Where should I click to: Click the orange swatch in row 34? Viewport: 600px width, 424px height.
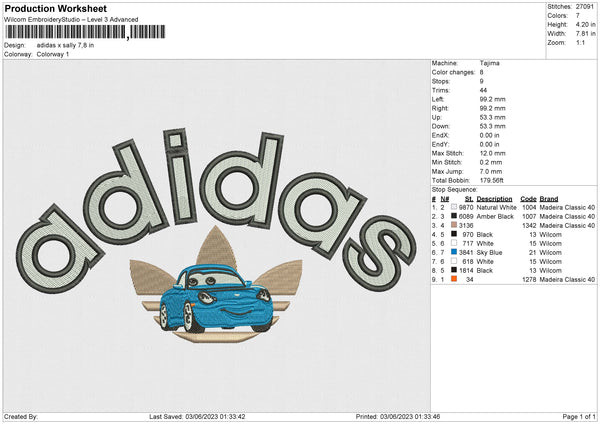[x=454, y=279]
